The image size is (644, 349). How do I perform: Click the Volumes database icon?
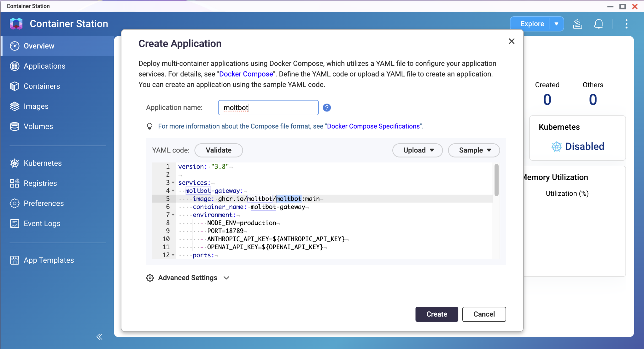[15, 127]
